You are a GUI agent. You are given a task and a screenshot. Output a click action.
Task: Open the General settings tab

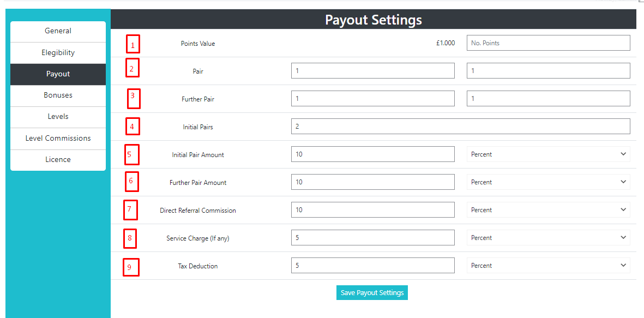tap(58, 31)
